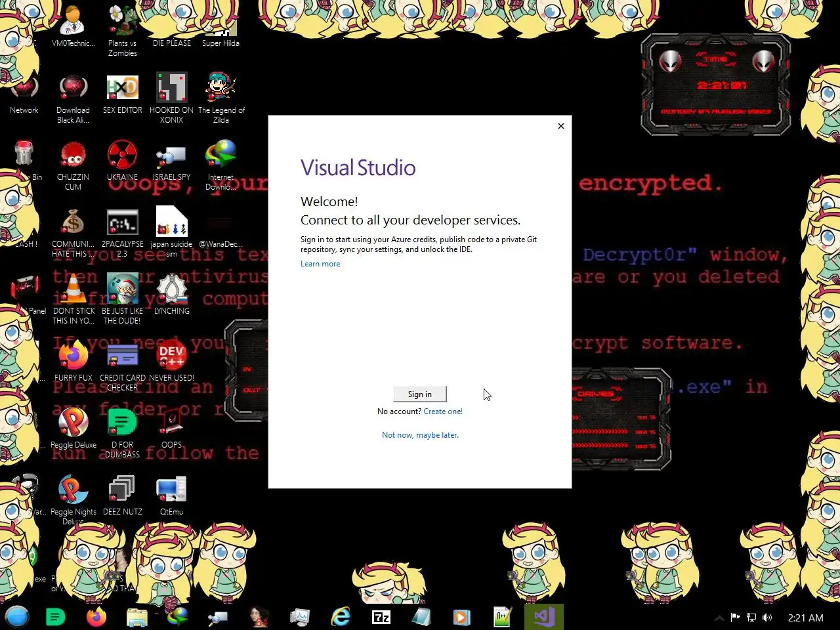This screenshot has width=840, height=630.
Task: Open 7-Zip from the taskbar
Action: pos(381,617)
